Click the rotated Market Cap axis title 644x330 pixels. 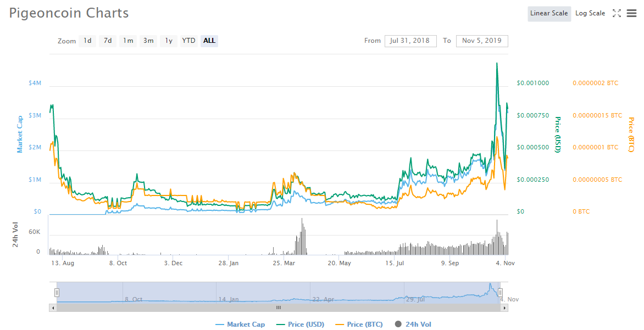pos(19,134)
